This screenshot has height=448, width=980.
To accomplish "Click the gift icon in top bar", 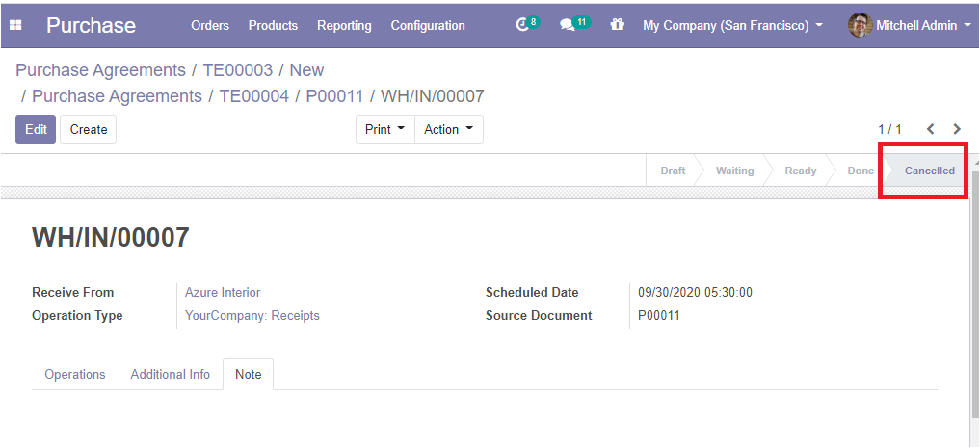I will click(618, 25).
